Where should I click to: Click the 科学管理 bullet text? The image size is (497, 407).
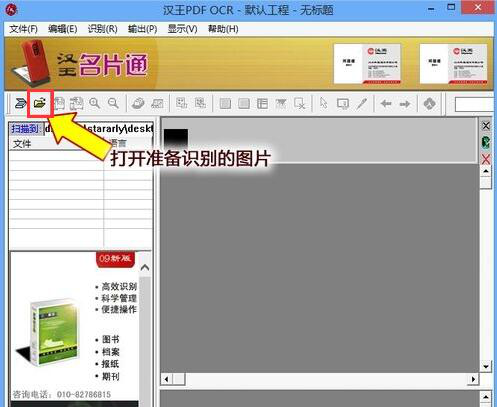119,298
